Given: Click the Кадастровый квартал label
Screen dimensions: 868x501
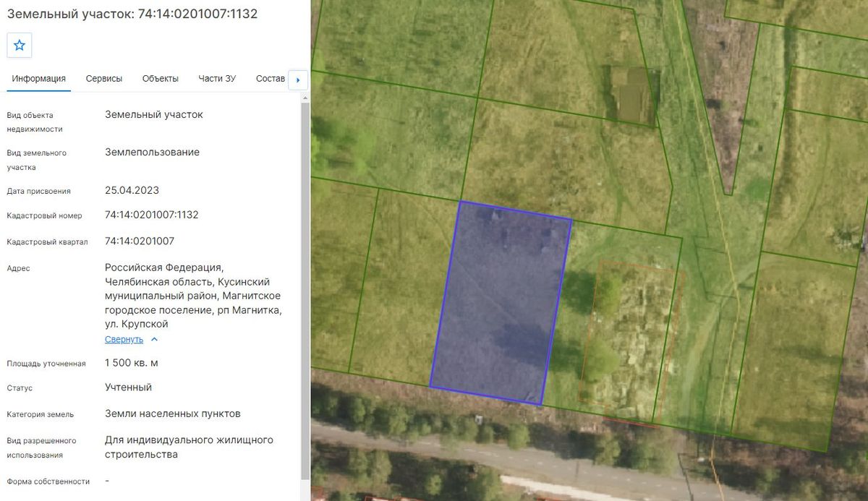Looking at the screenshot, I should (47, 242).
